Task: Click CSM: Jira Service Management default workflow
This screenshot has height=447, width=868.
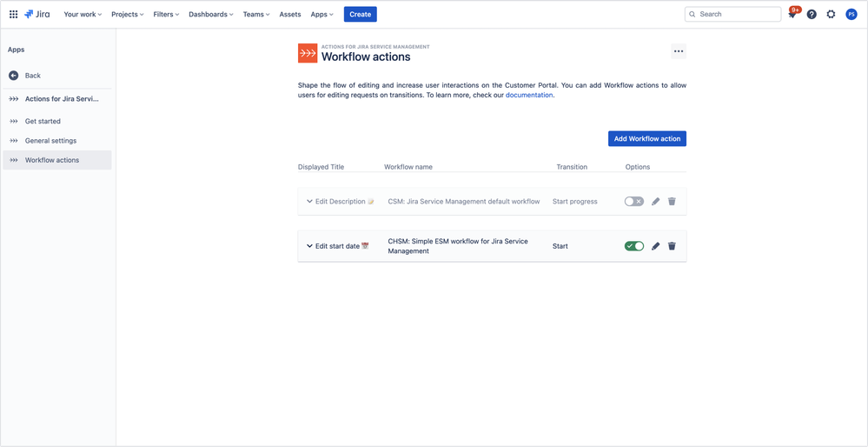Action: [x=464, y=202]
